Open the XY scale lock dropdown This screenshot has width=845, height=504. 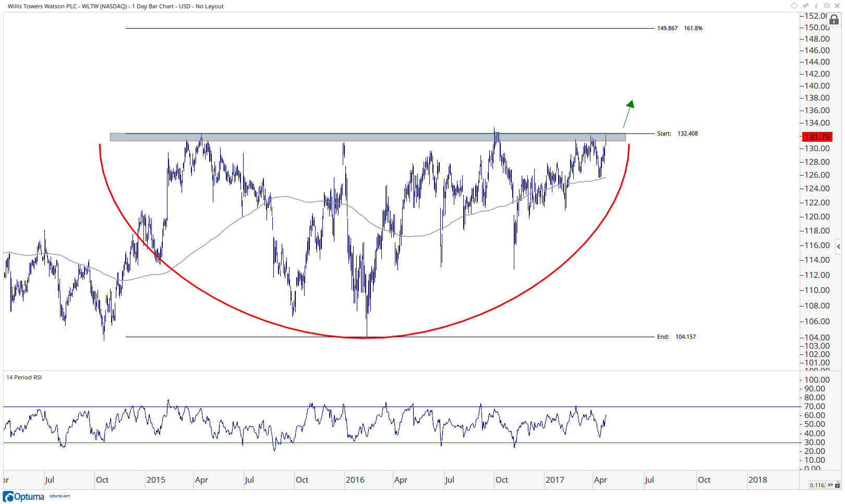[834, 485]
